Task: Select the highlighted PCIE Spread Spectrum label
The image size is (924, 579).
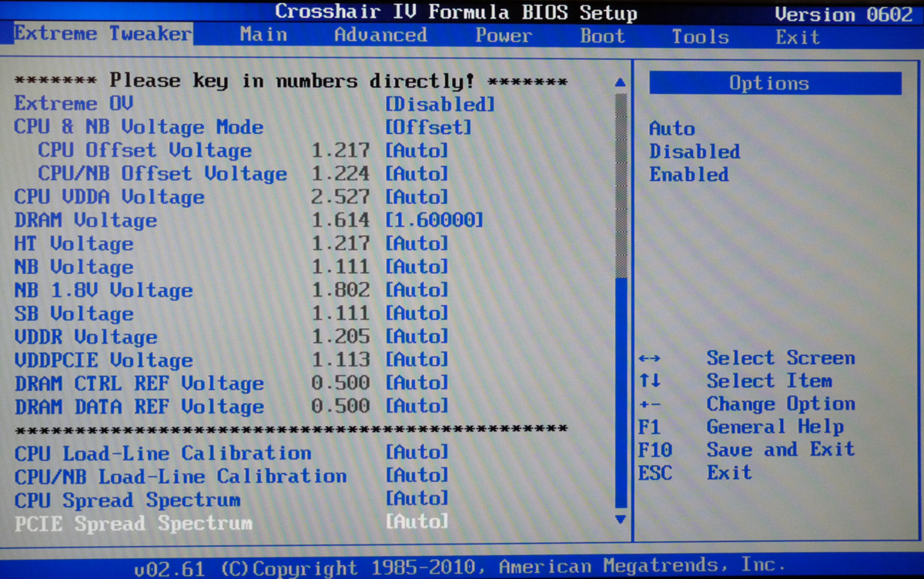Action: tap(133, 523)
